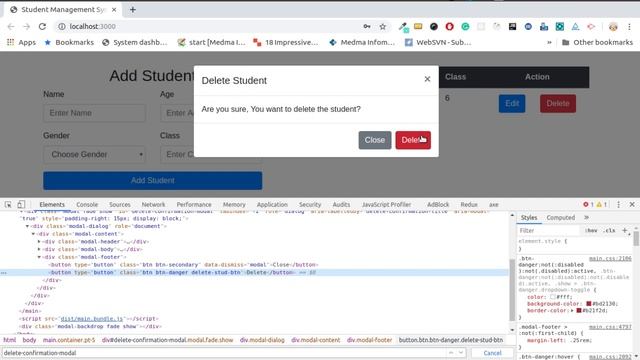Click the profile avatar icon
640x360 pixels.
coord(613,27)
